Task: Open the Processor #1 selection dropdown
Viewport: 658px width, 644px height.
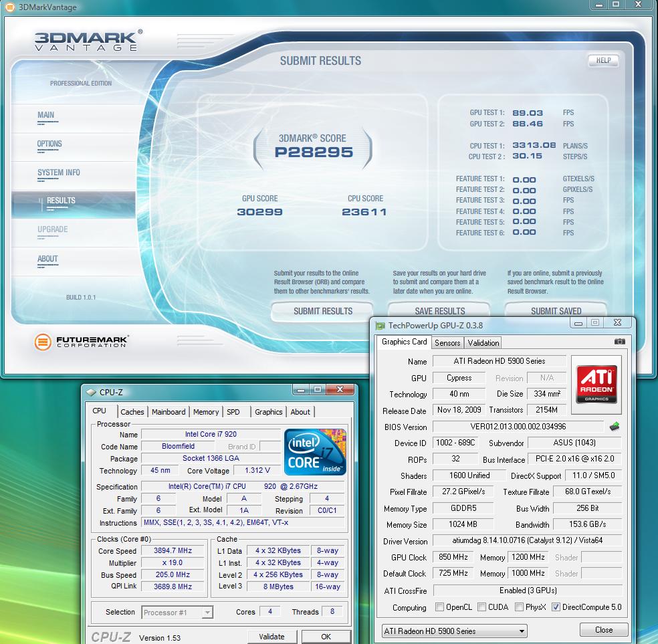Action: tap(177, 613)
